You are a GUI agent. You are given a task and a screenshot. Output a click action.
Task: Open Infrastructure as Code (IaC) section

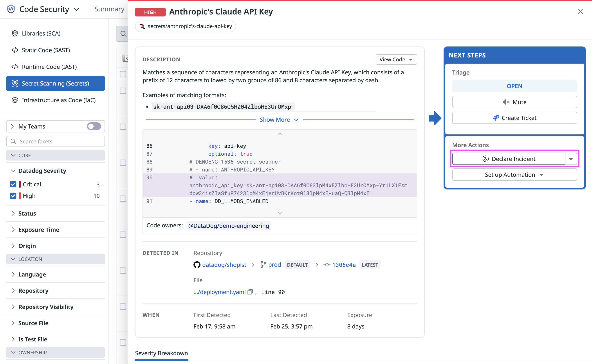click(59, 100)
